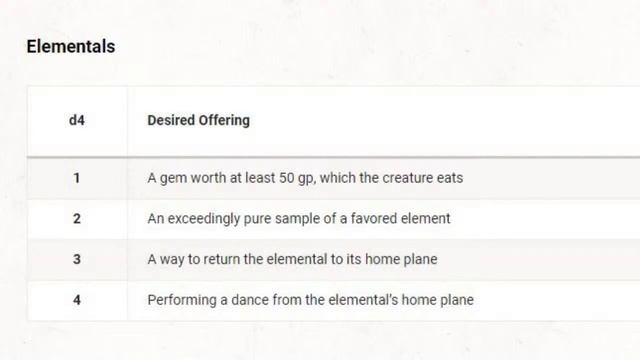The width and height of the screenshot is (640, 360).
Task: Click the word 'Performing' in row 4
Action: point(182,300)
